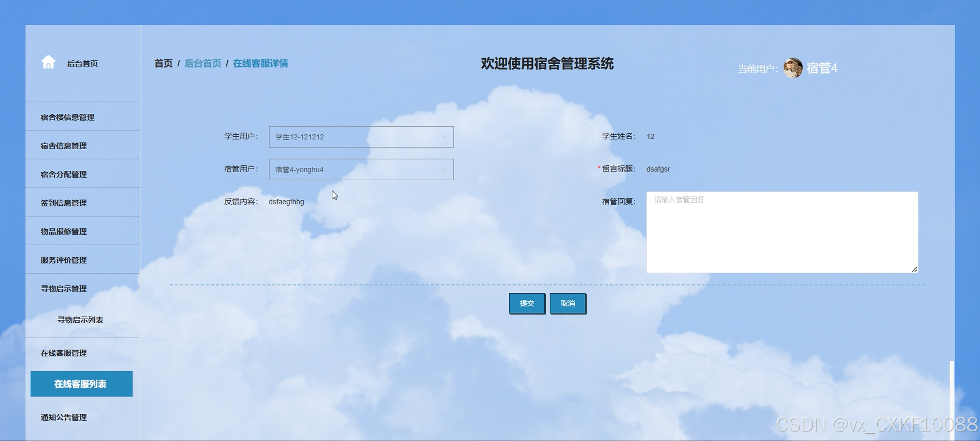The image size is (980, 441).
Task: Expand 在线客服管理 menu section
Action: 64,353
